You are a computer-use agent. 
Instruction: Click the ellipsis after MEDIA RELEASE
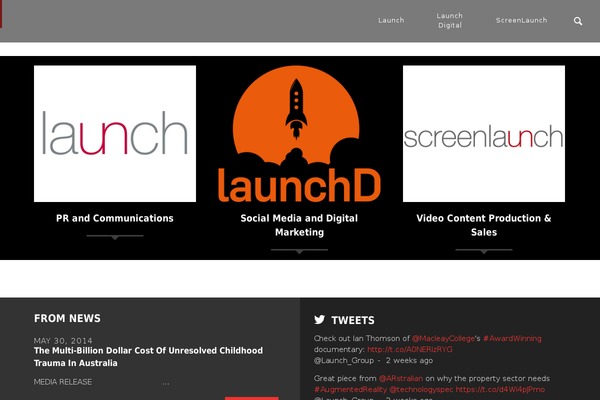(x=166, y=383)
